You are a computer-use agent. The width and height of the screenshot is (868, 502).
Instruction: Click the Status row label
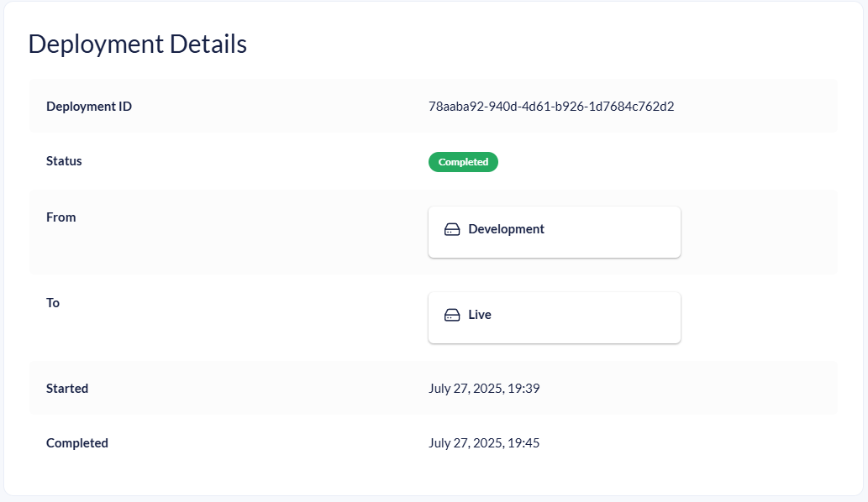coord(64,160)
